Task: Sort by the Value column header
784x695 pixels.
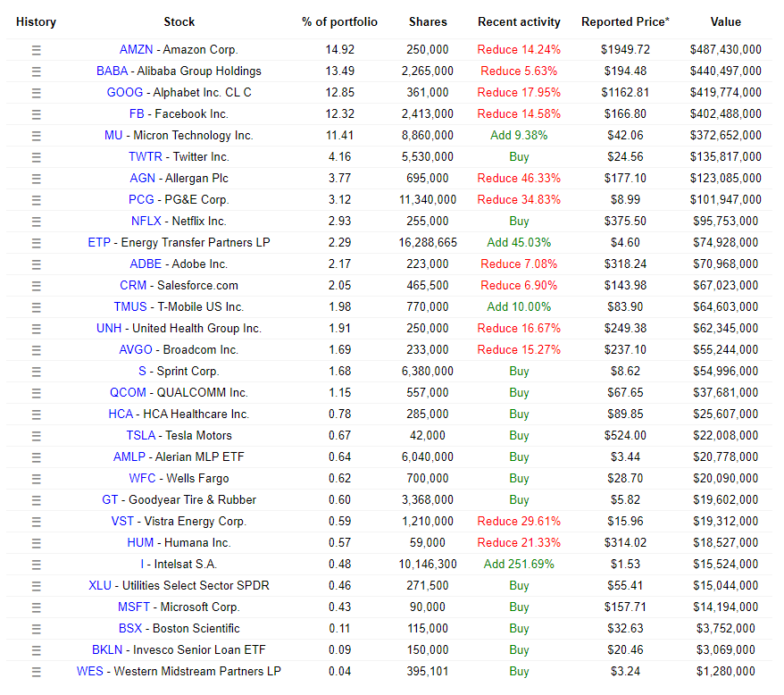Action: point(725,22)
